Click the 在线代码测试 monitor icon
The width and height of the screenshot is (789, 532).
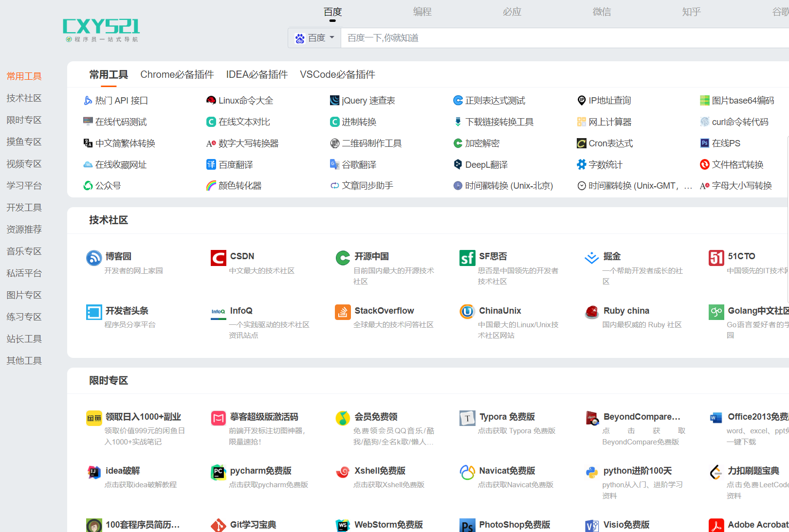[88, 122]
